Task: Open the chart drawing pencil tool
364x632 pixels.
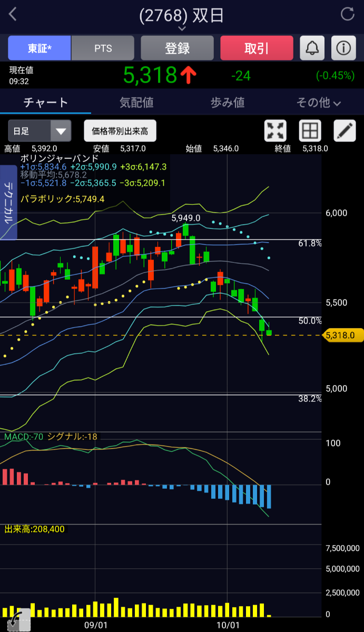Action: click(345, 131)
